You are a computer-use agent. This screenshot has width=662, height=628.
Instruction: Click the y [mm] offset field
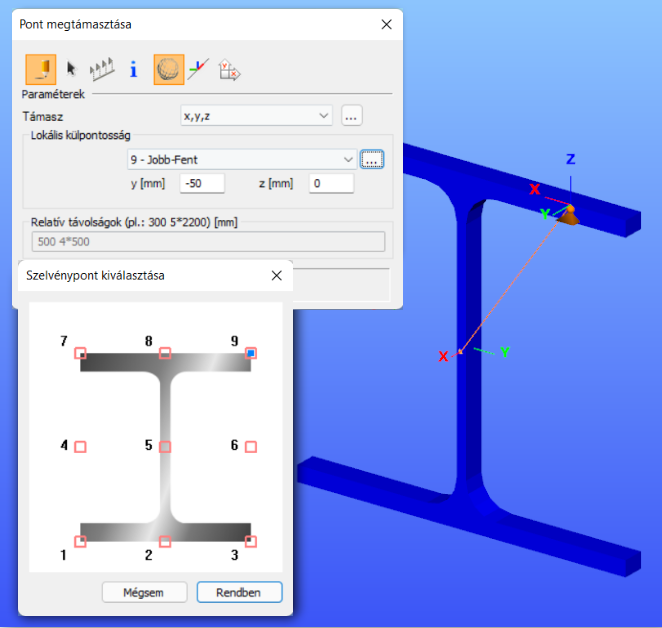(202, 184)
